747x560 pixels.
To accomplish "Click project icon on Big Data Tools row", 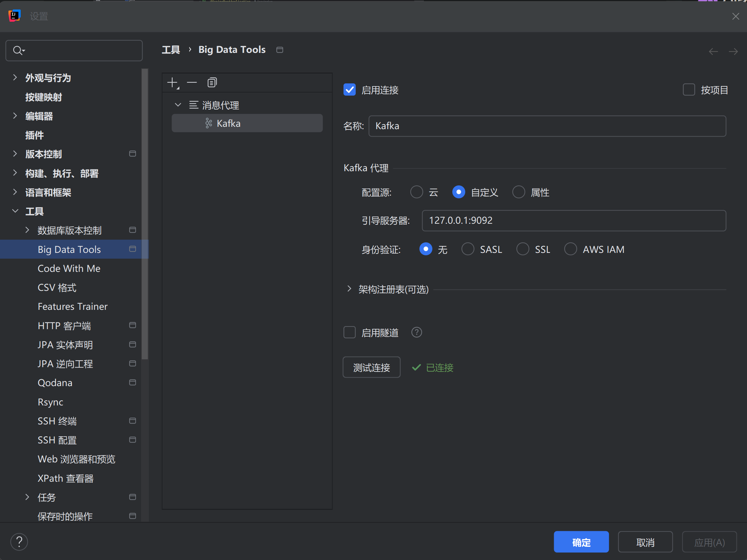I will pos(133,249).
